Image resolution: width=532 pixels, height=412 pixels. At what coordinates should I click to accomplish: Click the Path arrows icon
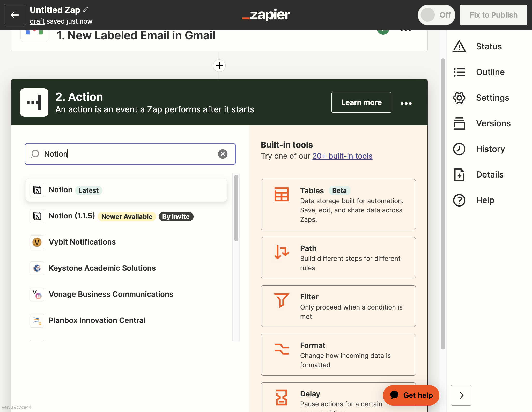point(281,252)
